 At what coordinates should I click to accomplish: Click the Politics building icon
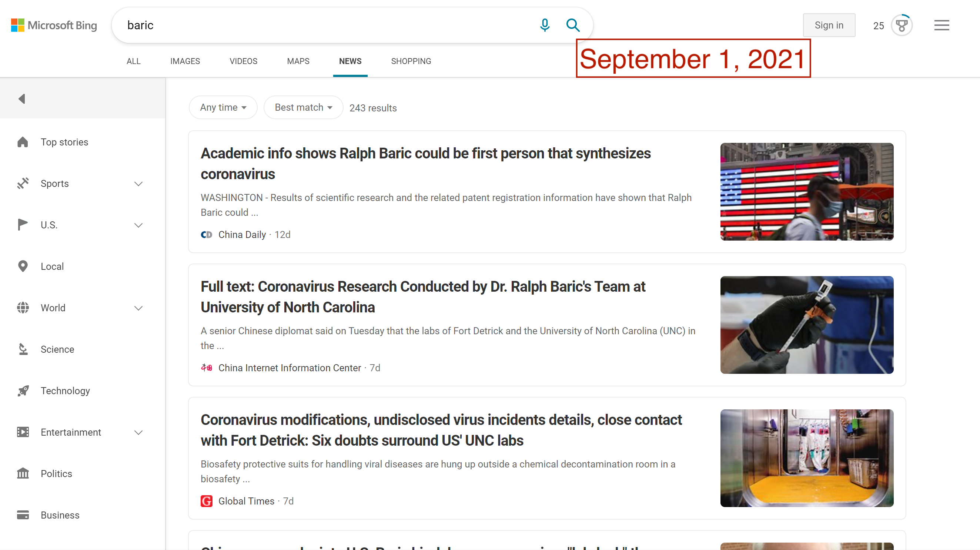23,473
